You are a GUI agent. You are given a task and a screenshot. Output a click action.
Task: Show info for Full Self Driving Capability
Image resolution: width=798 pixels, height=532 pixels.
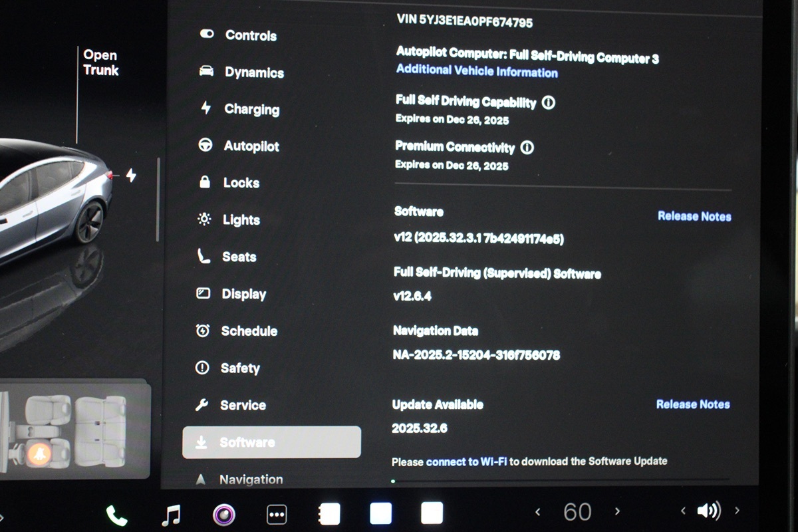pos(549,103)
